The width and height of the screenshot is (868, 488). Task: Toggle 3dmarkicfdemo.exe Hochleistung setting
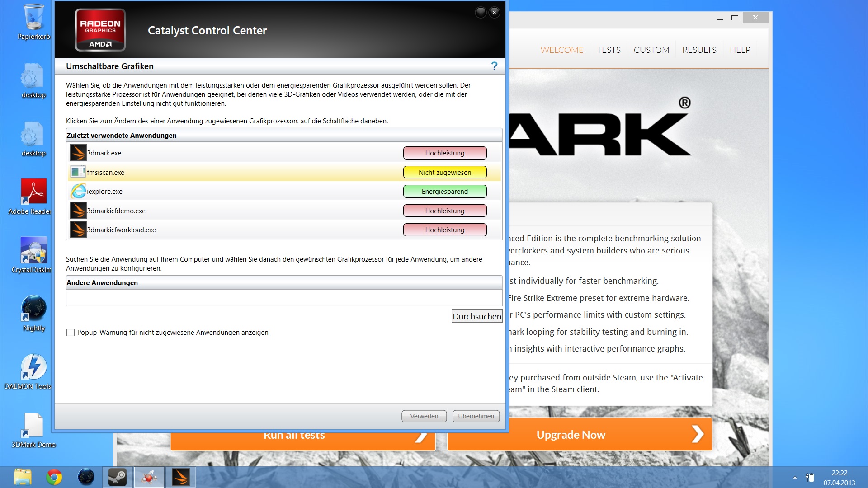[444, 211]
